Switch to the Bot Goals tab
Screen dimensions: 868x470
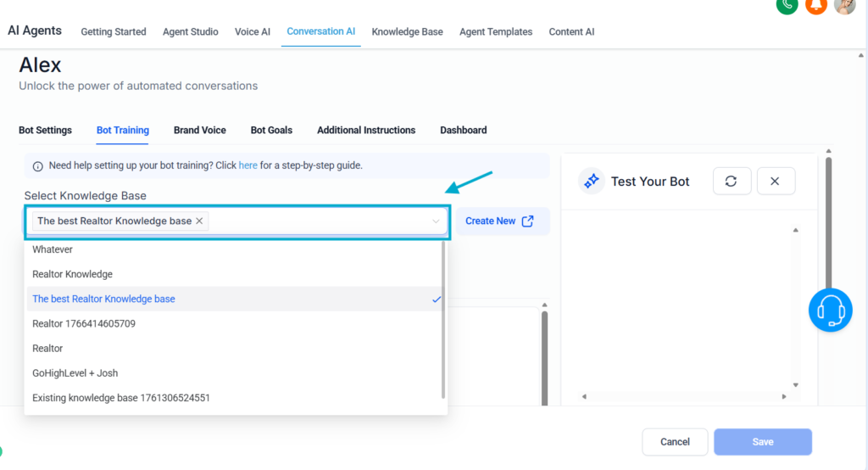271,130
